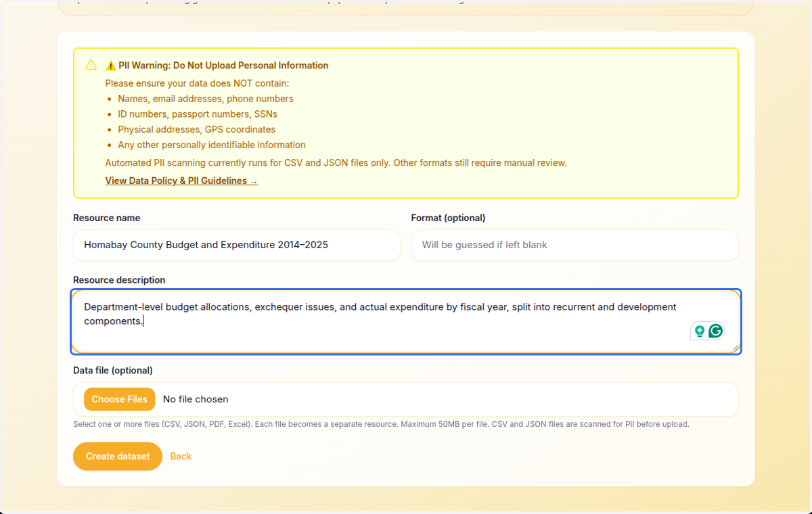Click the 'Resource description' label
The height and width of the screenshot is (514, 812).
119,280
